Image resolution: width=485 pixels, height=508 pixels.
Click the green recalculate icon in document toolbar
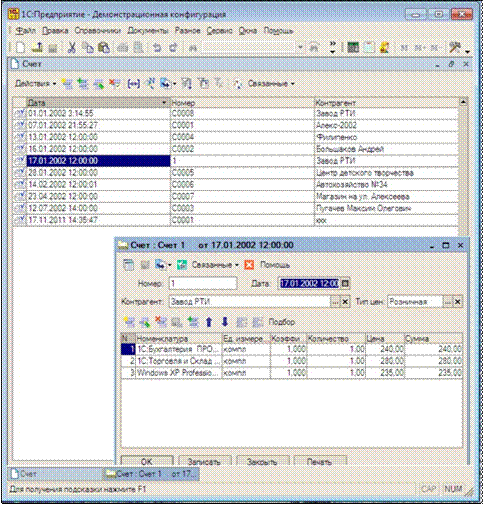pyautogui.click(x=182, y=265)
